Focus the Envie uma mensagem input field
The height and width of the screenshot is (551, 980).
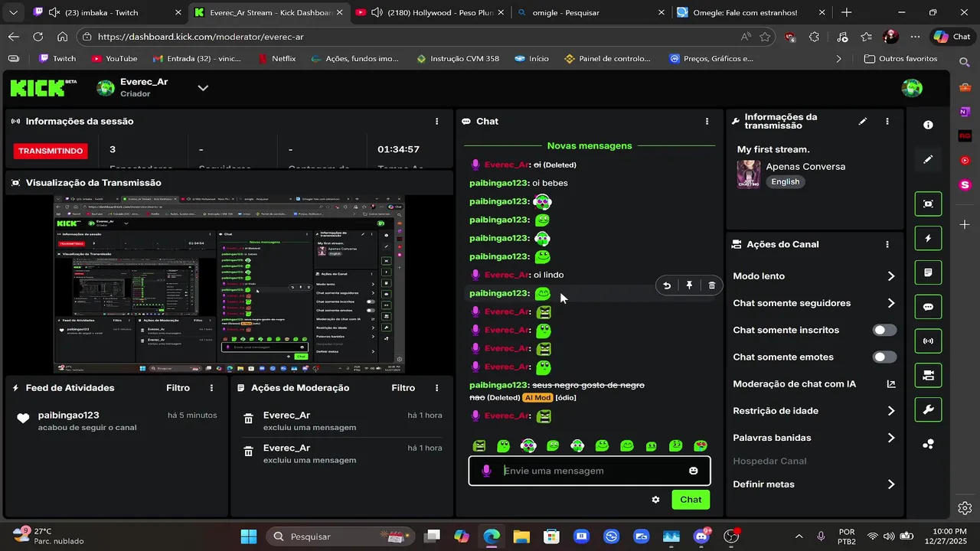[x=590, y=471]
